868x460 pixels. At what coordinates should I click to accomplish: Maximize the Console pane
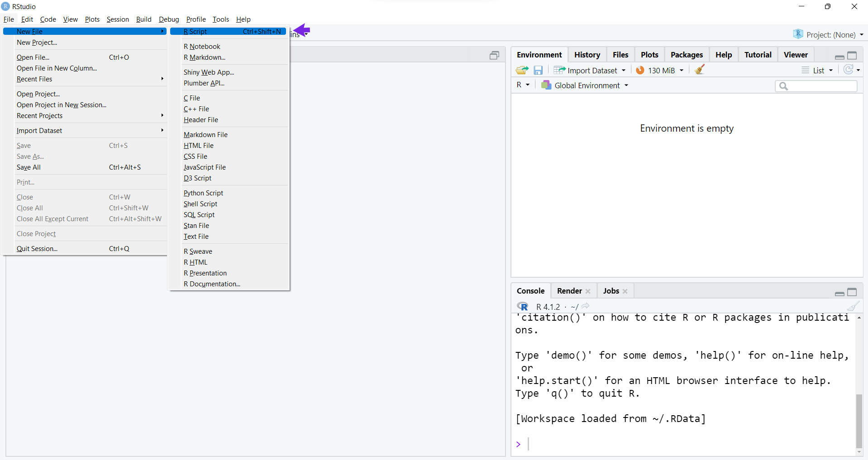click(x=853, y=292)
